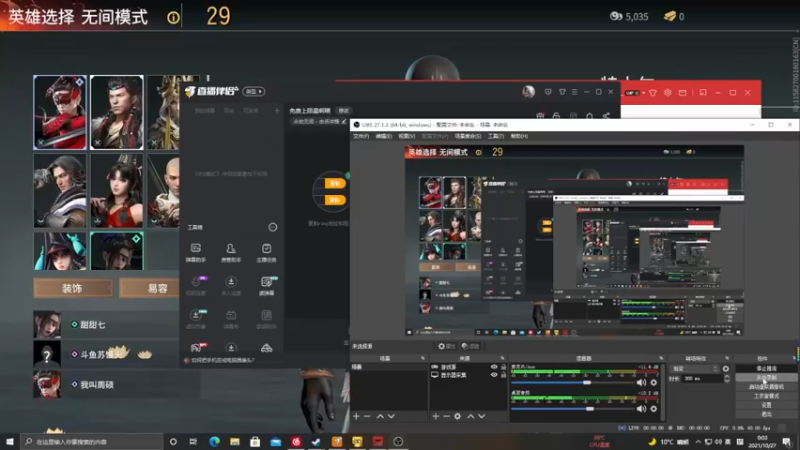Toggle lock on the 显示器采集 source
Image resolution: width=800 pixels, height=450 pixels.
pos(504,375)
